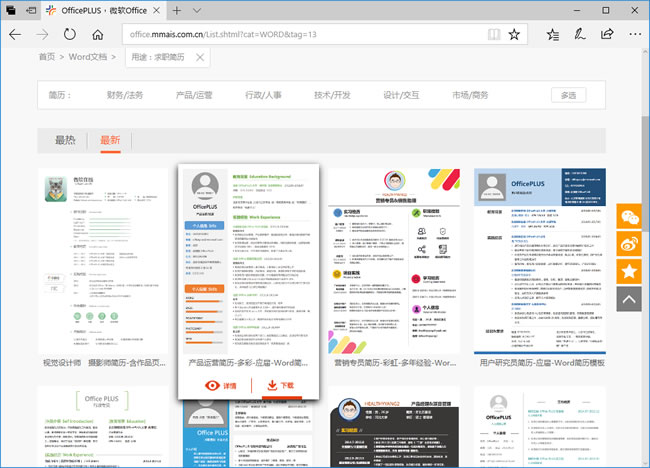650x468 pixels.
Task: Expand the tab preview chevron
Action: click(197, 10)
